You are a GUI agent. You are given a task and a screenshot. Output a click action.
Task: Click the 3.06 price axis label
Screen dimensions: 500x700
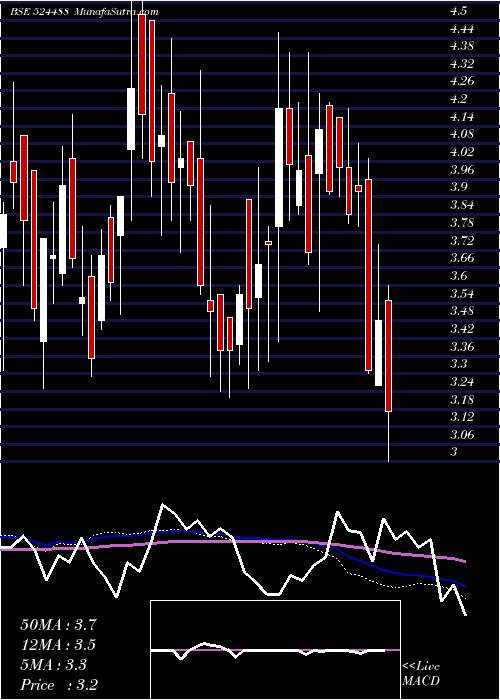pyautogui.click(x=462, y=436)
